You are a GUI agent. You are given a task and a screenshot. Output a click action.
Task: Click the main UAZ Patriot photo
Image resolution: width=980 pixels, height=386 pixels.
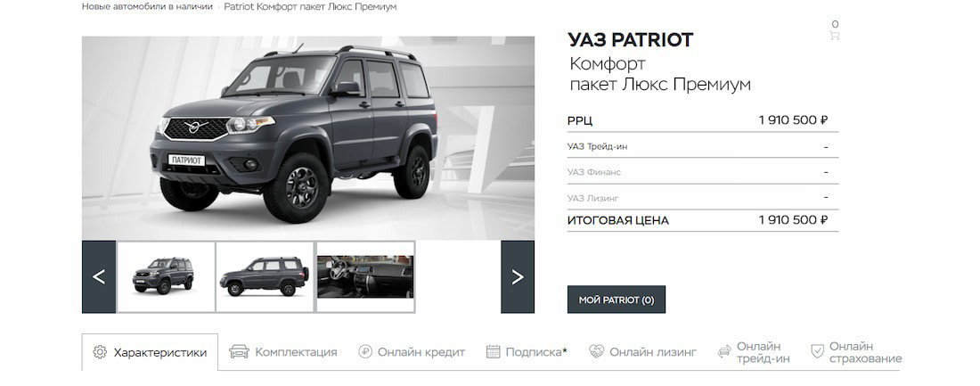pos(308,137)
